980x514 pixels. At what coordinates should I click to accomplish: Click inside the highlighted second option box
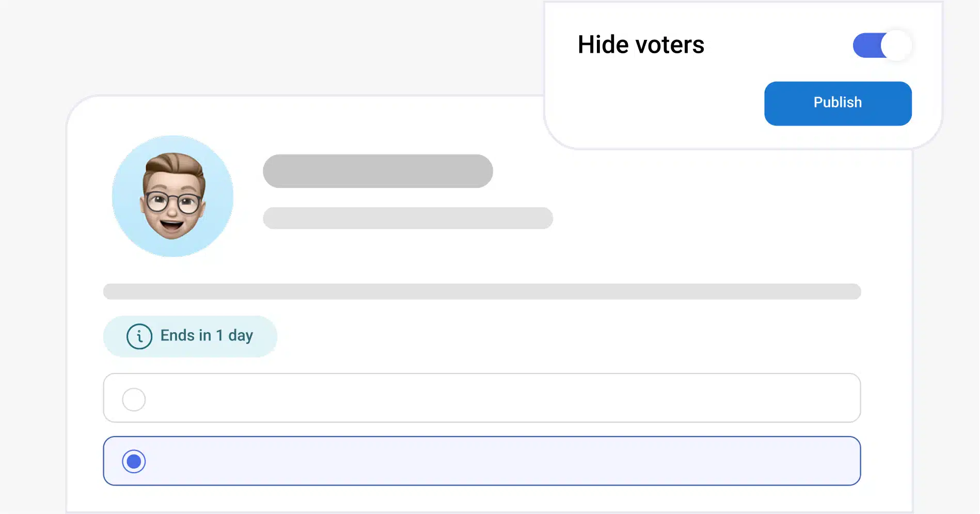pyautogui.click(x=481, y=461)
